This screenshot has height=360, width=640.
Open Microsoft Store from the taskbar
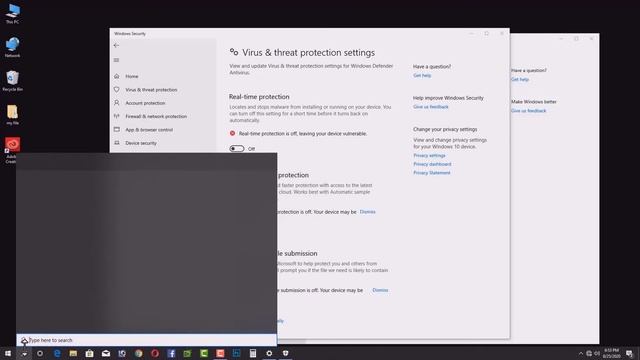click(x=89, y=353)
